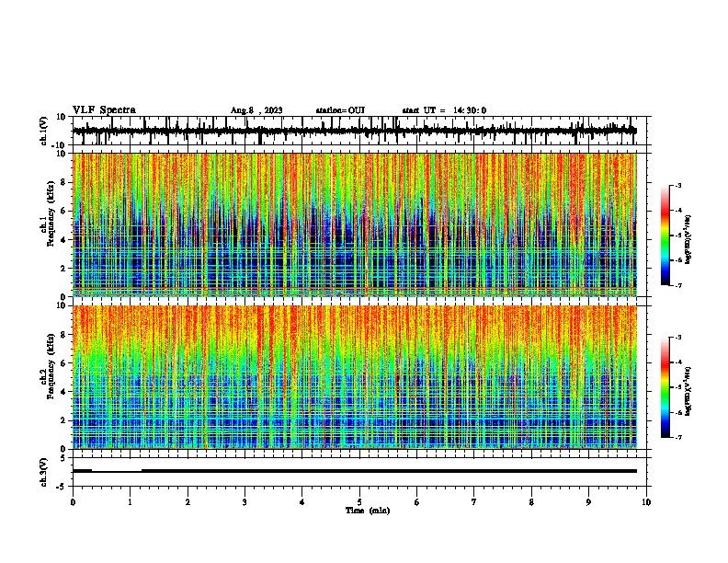Click time axis tick label "7"

474,502
